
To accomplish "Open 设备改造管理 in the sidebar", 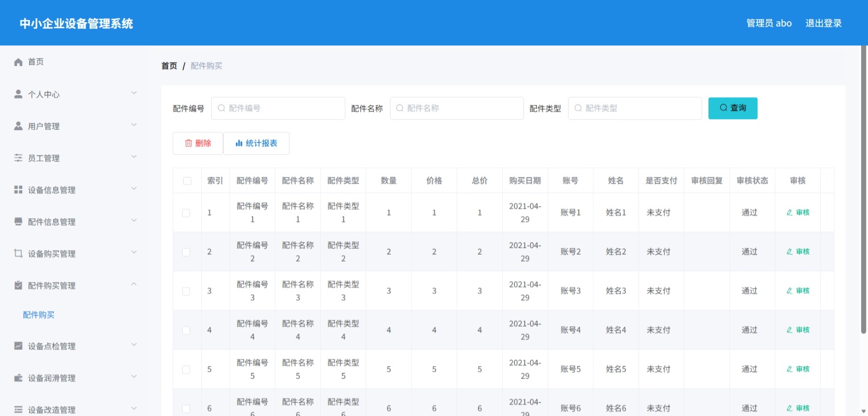I will click(x=74, y=409).
